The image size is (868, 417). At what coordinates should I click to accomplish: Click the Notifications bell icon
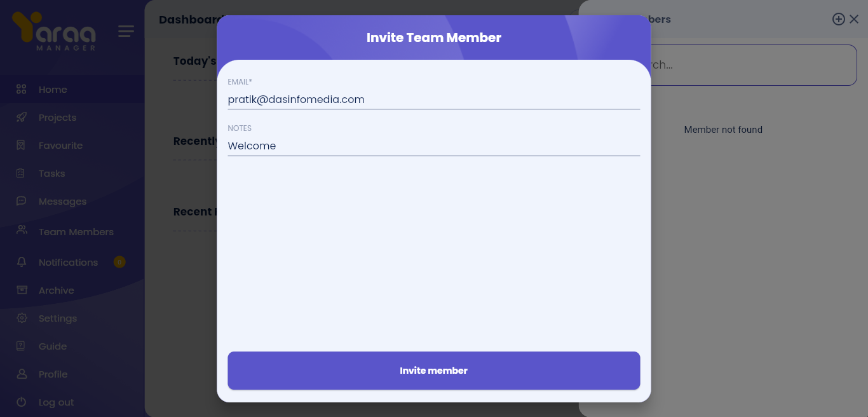pos(22,263)
